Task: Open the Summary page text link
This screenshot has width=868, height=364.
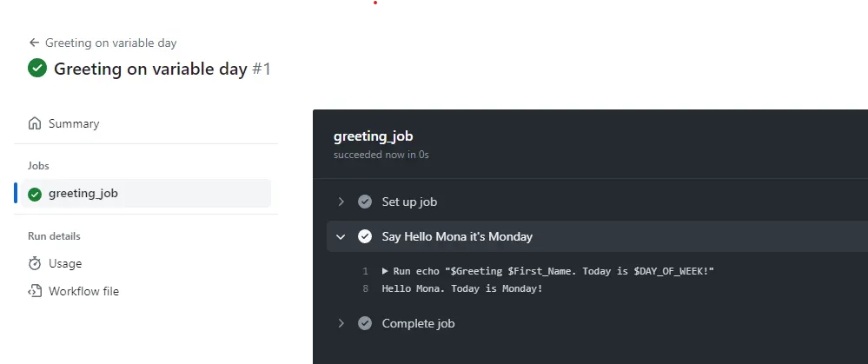Action: pos(74,123)
